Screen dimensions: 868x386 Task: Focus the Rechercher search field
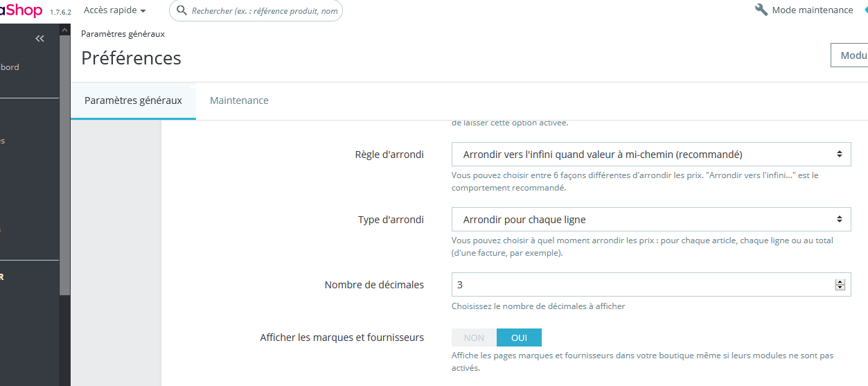point(256,10)
